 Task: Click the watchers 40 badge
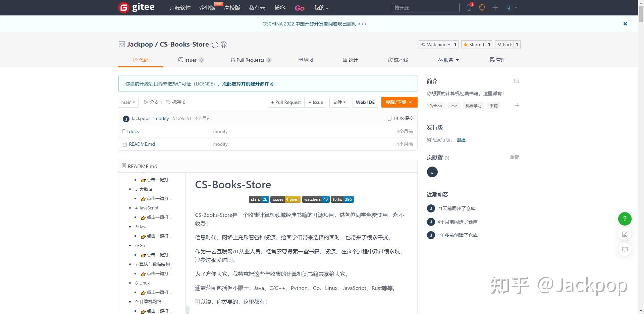pos(316,199)
